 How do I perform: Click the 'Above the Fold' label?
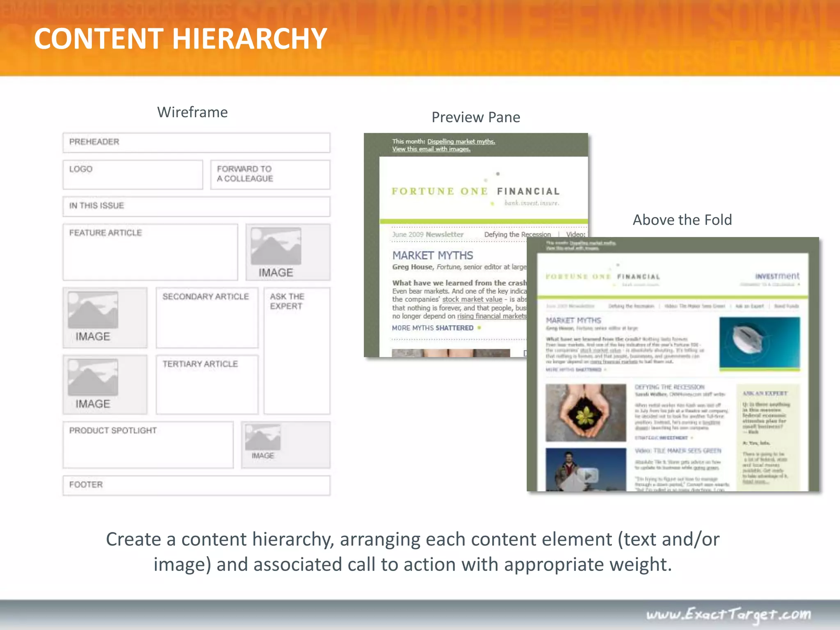[682, 220]
